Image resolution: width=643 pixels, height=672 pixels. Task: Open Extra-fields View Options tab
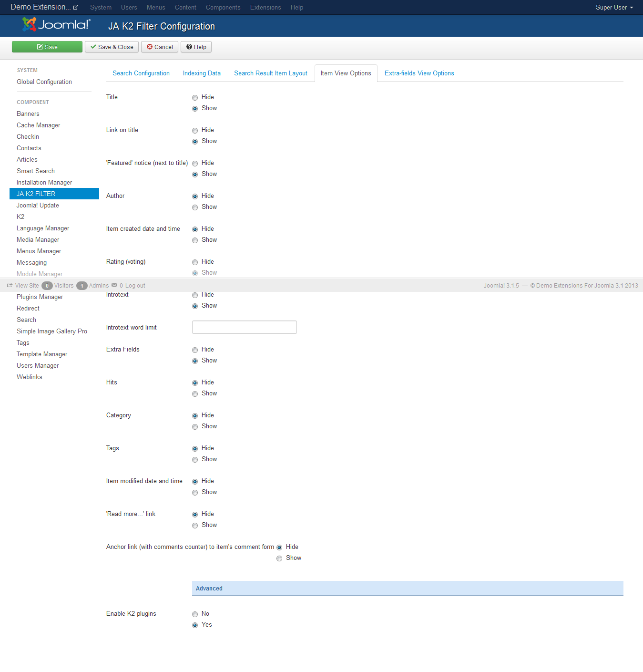[x=419, y=73]
